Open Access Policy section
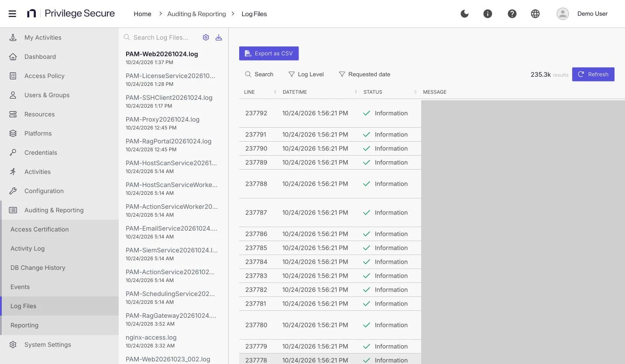 [x=59, y=76]
